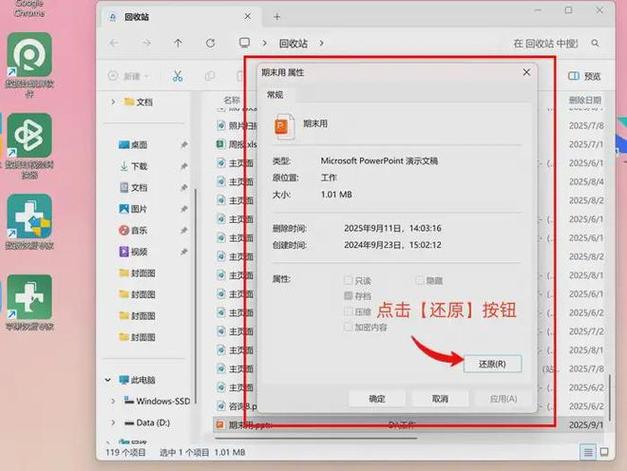The image size is (627, 471).
Task: Switch to details list view icon in status bar
Action: tap(588, 452)
